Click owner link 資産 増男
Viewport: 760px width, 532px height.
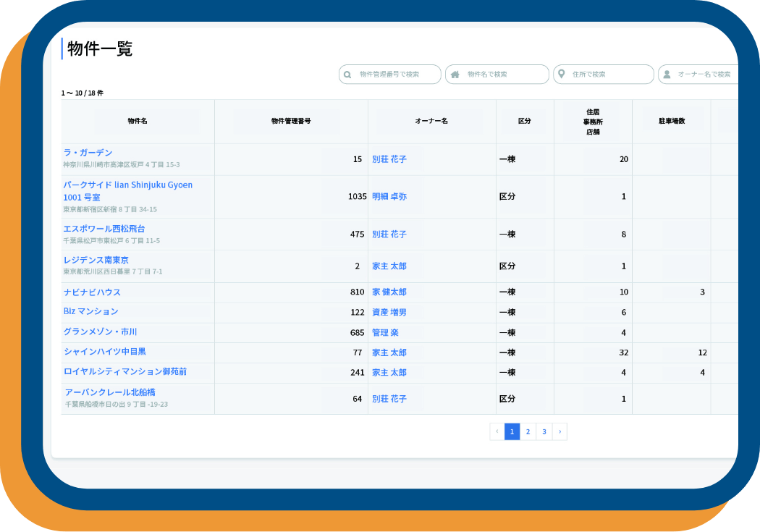click(x=389, y=313)
